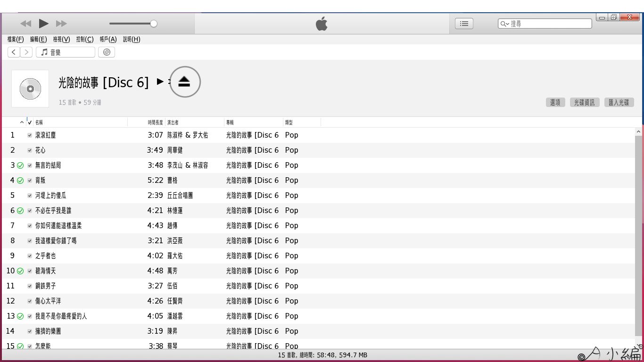Open the Up Next list view button

464,24
